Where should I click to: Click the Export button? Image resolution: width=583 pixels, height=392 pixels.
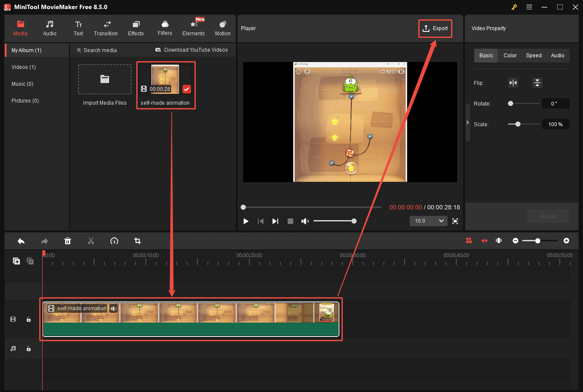435,28
